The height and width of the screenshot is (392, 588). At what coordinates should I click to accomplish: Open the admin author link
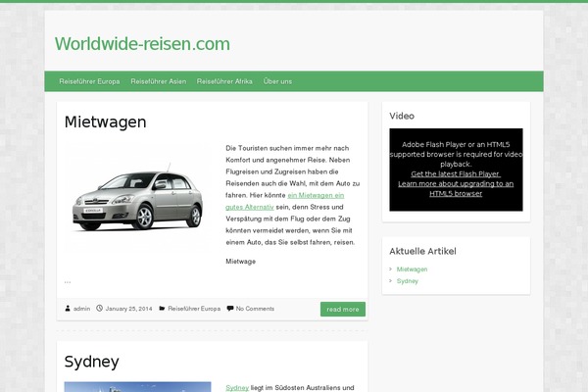point(81,309)
